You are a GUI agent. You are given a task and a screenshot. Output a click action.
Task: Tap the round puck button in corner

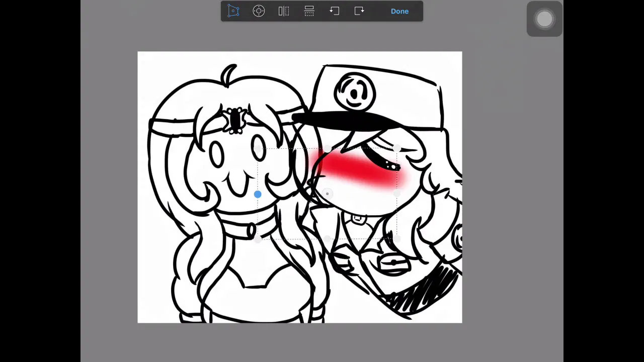tap(544, 19)
